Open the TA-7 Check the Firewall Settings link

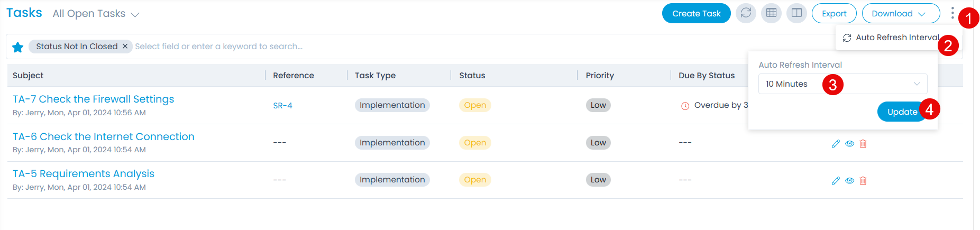tap(93, 99)
